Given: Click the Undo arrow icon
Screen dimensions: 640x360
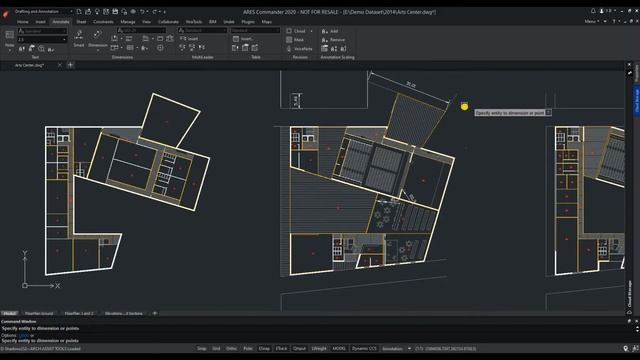Looking at the screenshot, I should tap(142, 12).
